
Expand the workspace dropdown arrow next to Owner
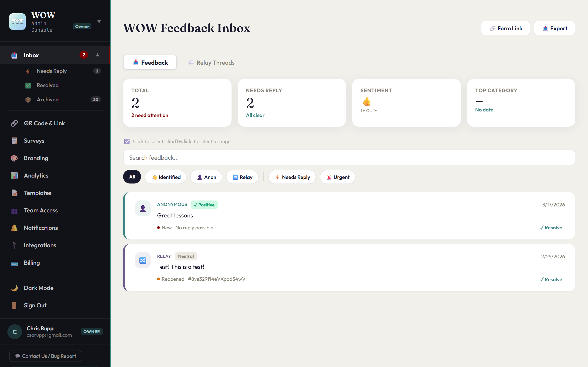click(x=99, y=21)
